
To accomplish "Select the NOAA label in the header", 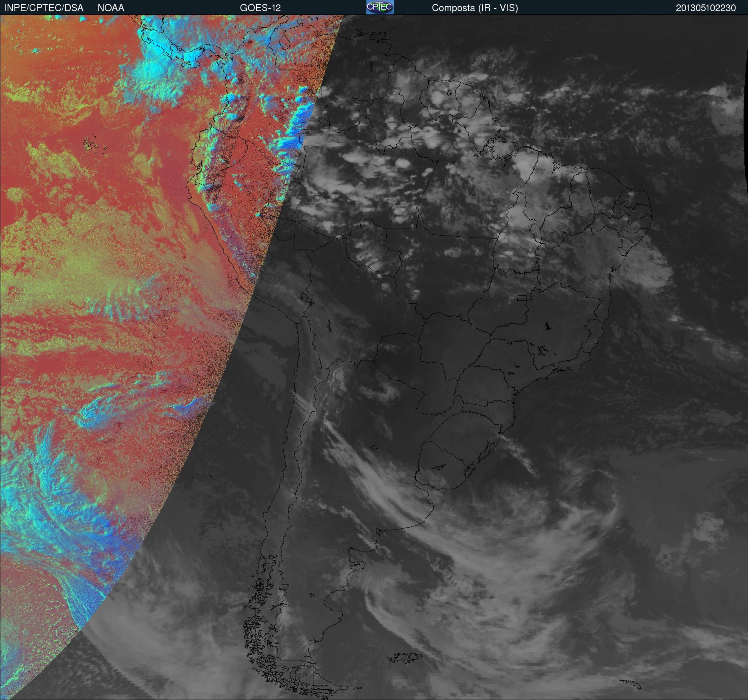I will [111, 8].
